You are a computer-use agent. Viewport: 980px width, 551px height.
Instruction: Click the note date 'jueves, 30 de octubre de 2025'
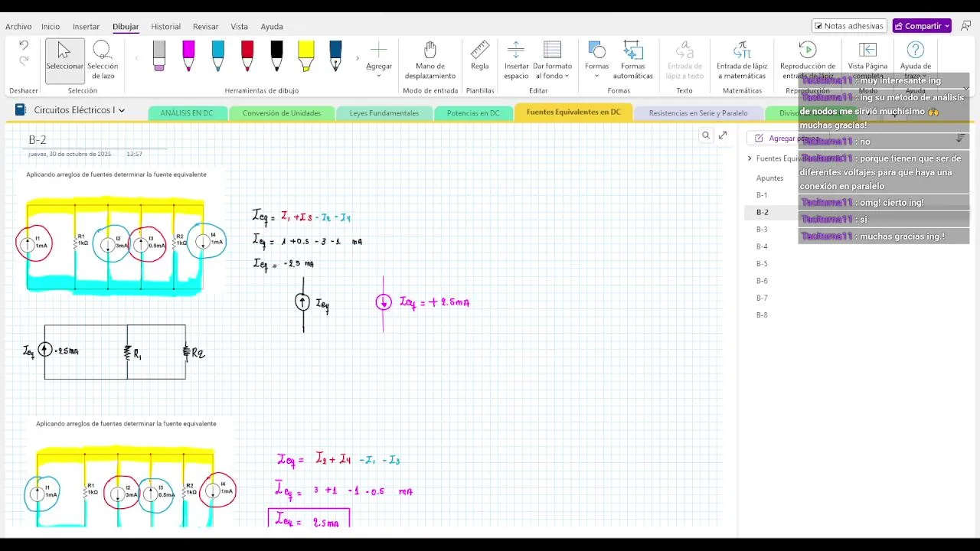tap(70, 154)
